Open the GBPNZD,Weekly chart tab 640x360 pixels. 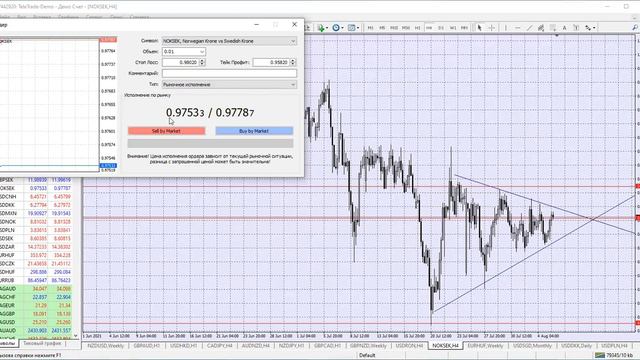(x=368, y=346)
